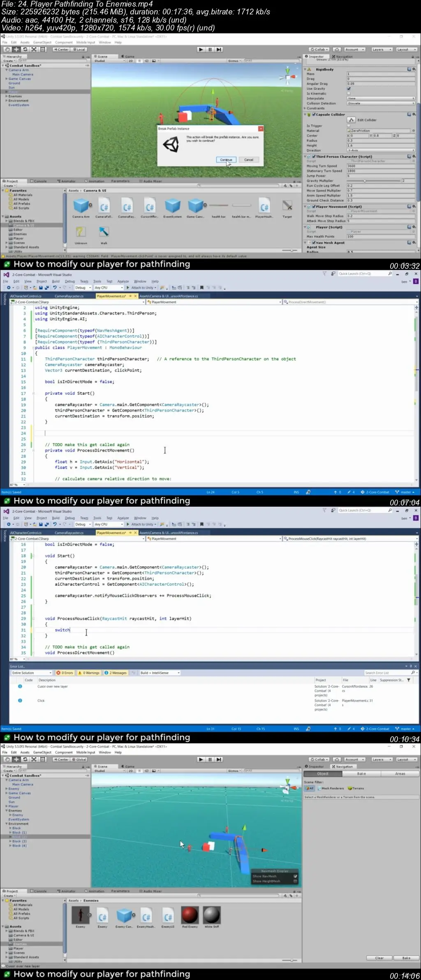
Task: Pin the Error List panel
Action: [411, 666]
